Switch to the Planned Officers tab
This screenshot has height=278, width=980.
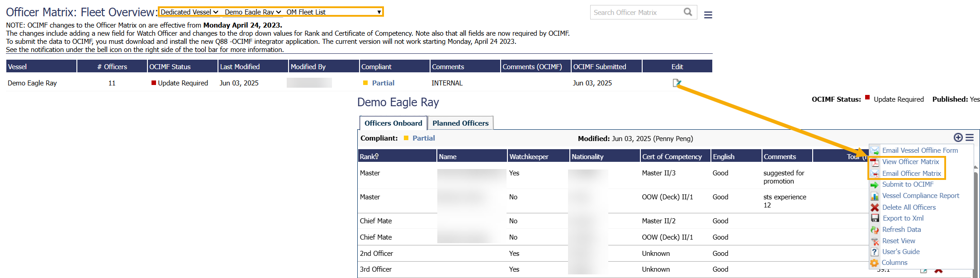tap(460, 123)
